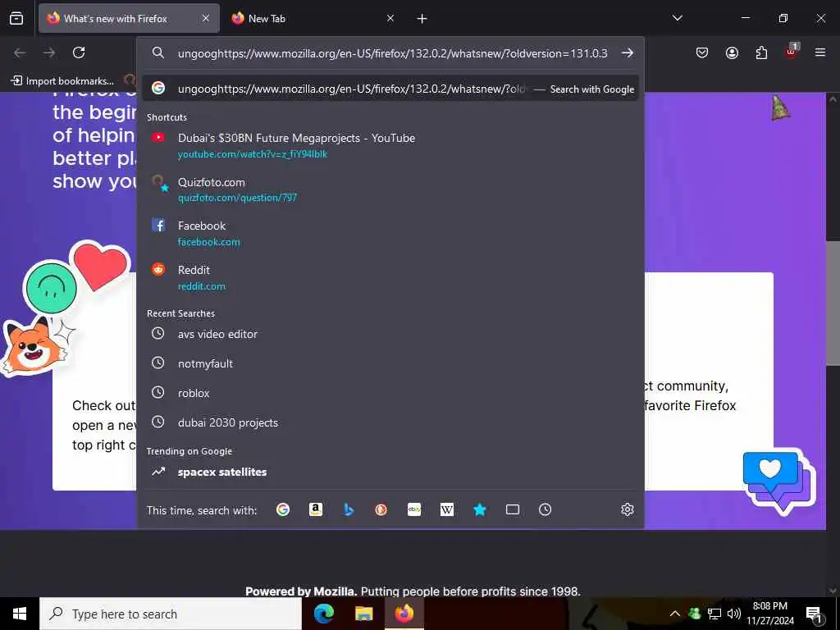Open the Windows Start menu
Screen dimensions: 840x630
pos(20,614)
